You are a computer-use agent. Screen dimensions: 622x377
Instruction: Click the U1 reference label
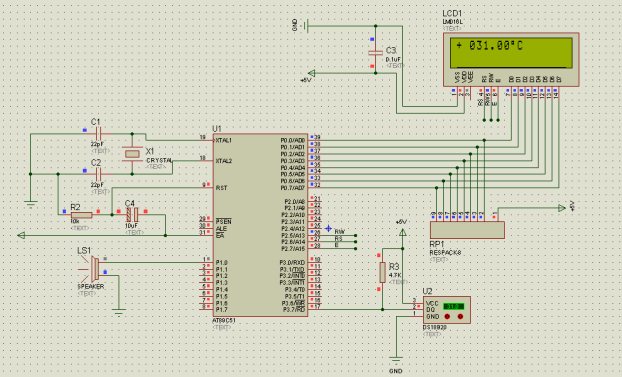point(217,129)
